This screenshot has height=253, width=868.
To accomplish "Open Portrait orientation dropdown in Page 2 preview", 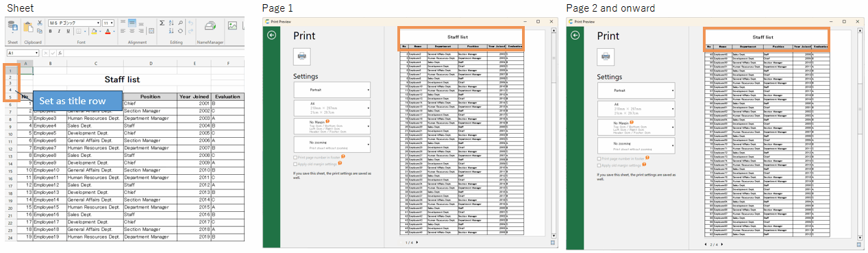I will (x=636, y=90).
